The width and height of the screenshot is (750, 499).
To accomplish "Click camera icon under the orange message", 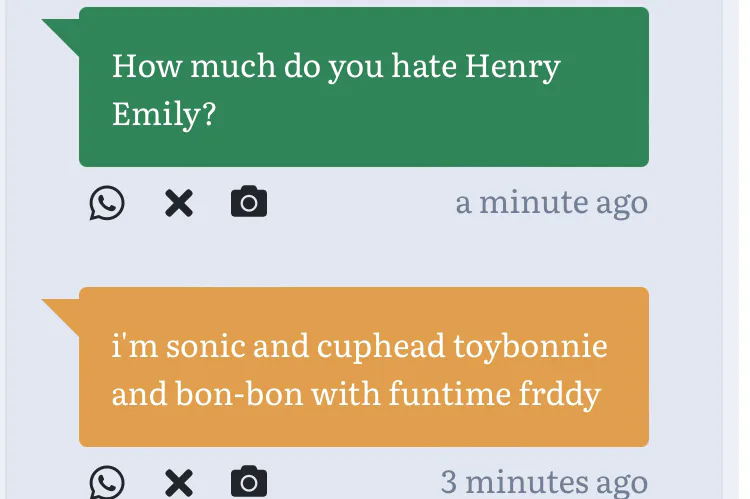I will (x=249, y=483).
